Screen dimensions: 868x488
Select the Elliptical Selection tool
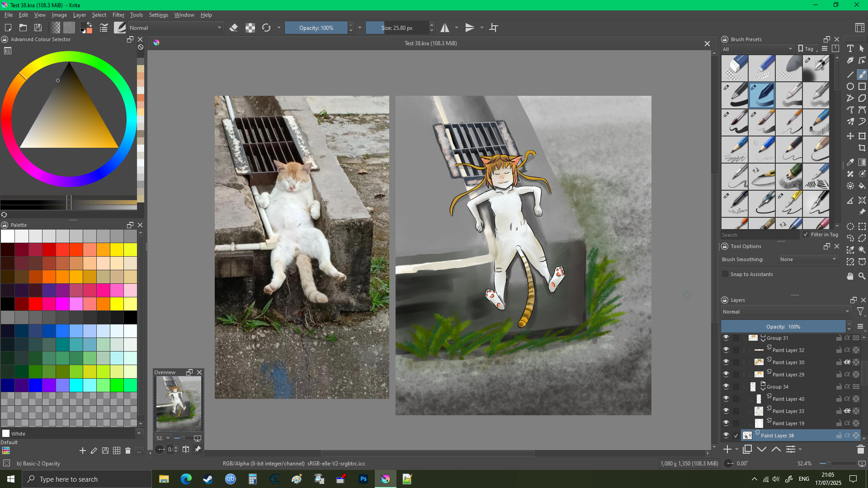click(x=850, y=226)
